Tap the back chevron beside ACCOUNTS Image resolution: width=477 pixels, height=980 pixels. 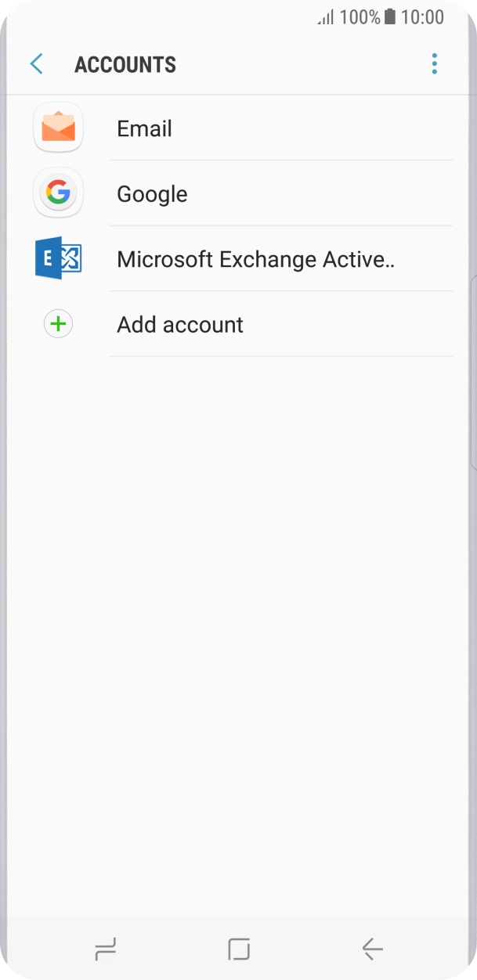point(36,64)
